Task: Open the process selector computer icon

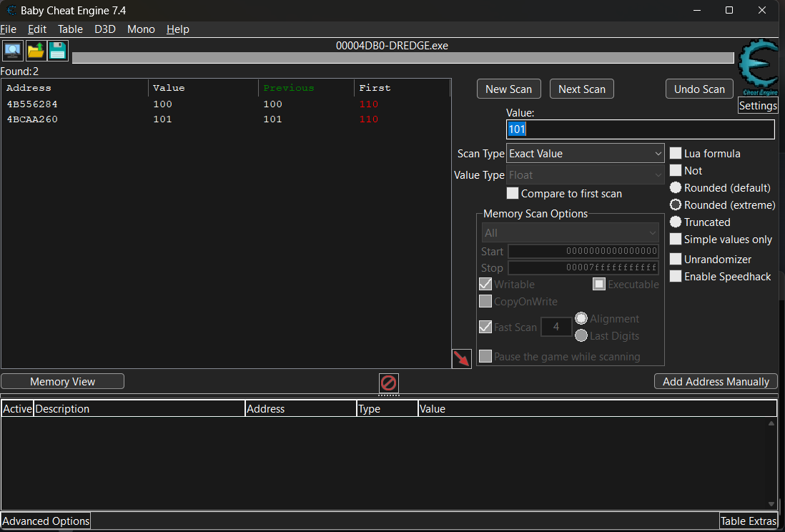Action: coord(13,51)
